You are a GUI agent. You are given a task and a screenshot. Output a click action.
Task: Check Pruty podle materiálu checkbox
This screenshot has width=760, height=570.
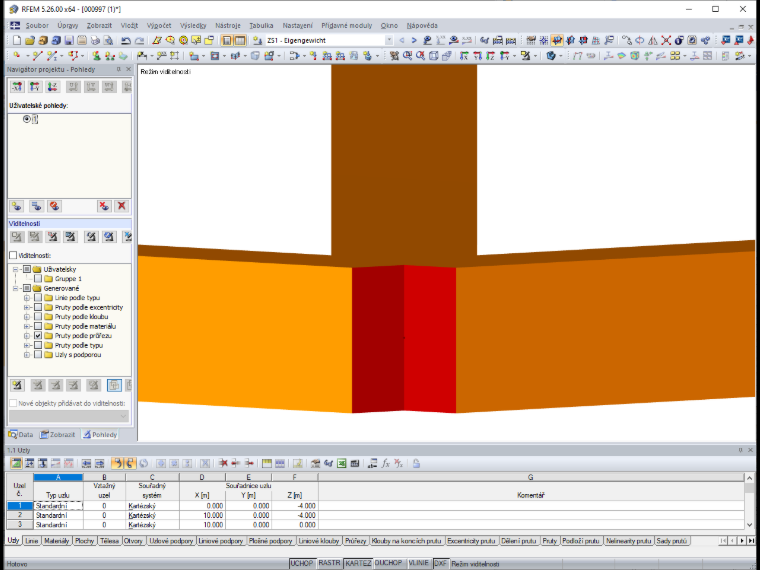coord(38,326)
